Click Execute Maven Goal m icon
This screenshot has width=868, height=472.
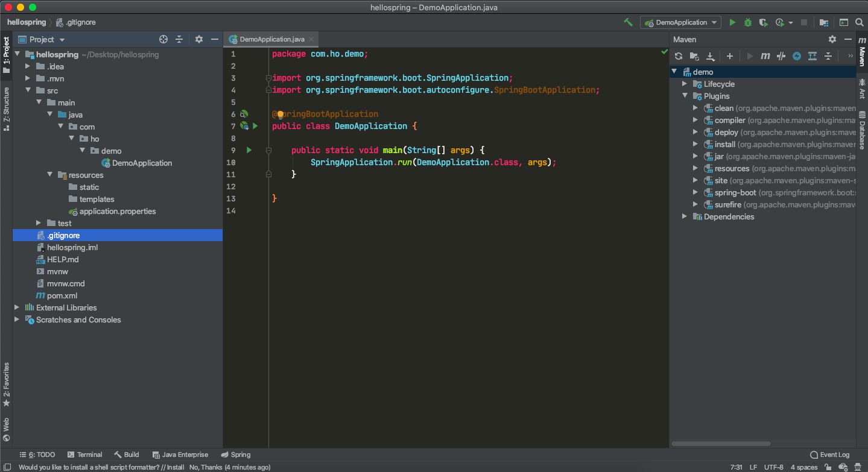coord(765,56)
